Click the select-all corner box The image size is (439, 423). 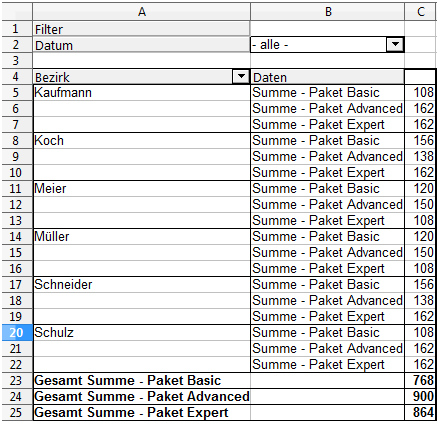(x=17, y=12)
